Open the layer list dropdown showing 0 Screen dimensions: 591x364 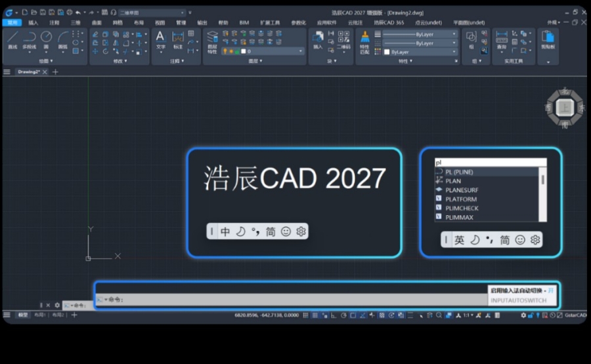(263, 51)
